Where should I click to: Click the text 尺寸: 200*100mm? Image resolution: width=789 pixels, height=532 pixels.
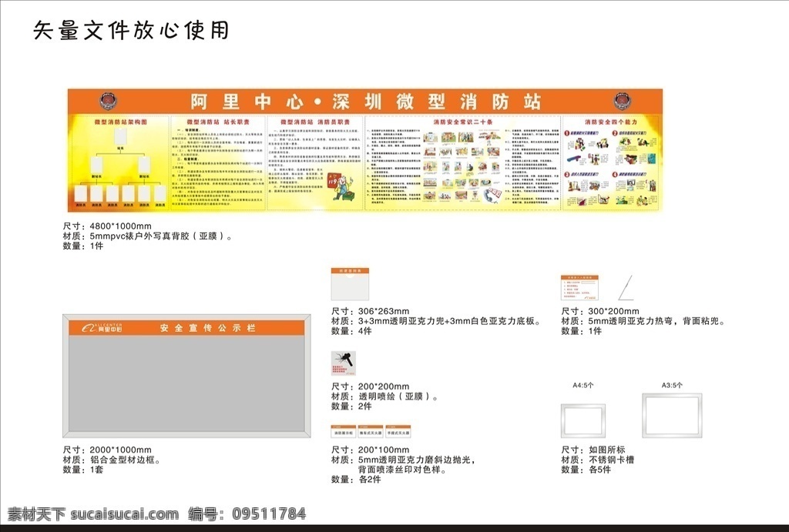[371, 450]
